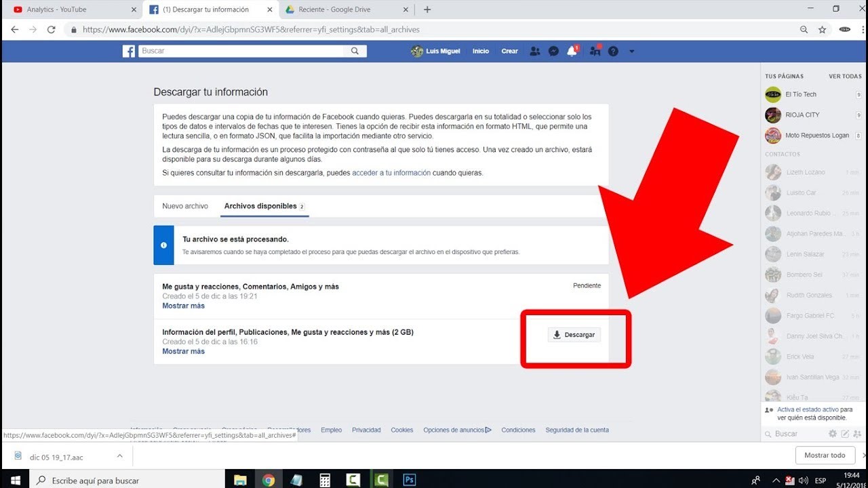The width and height of the screenshot is (868, 488).
Task: Click the highlighted Descargar button
Action: (x=574, y=334)
